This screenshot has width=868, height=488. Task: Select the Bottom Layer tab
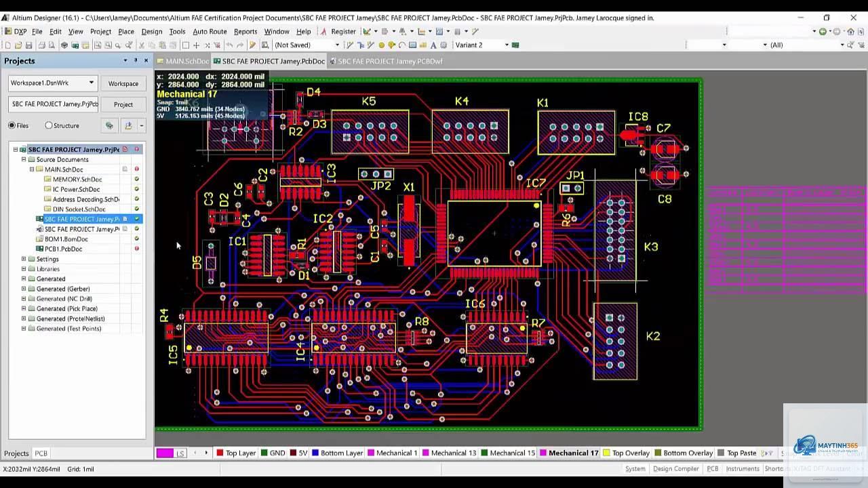(x=338, y=453)
